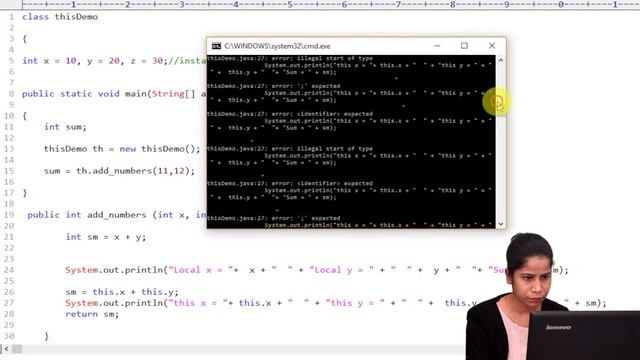Click the C:\WINDOWS\system32\cmd.exe title text

[x=277, y=46]
